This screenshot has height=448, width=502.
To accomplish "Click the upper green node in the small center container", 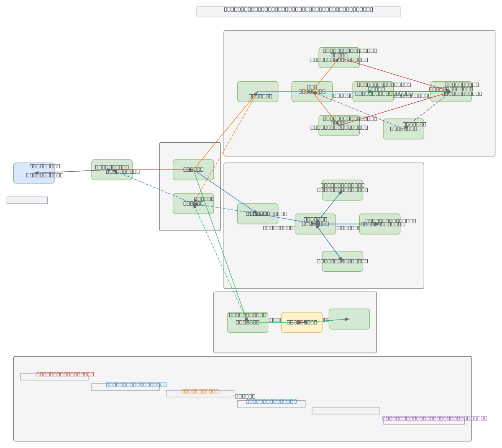I will click(x=193, y=170).
